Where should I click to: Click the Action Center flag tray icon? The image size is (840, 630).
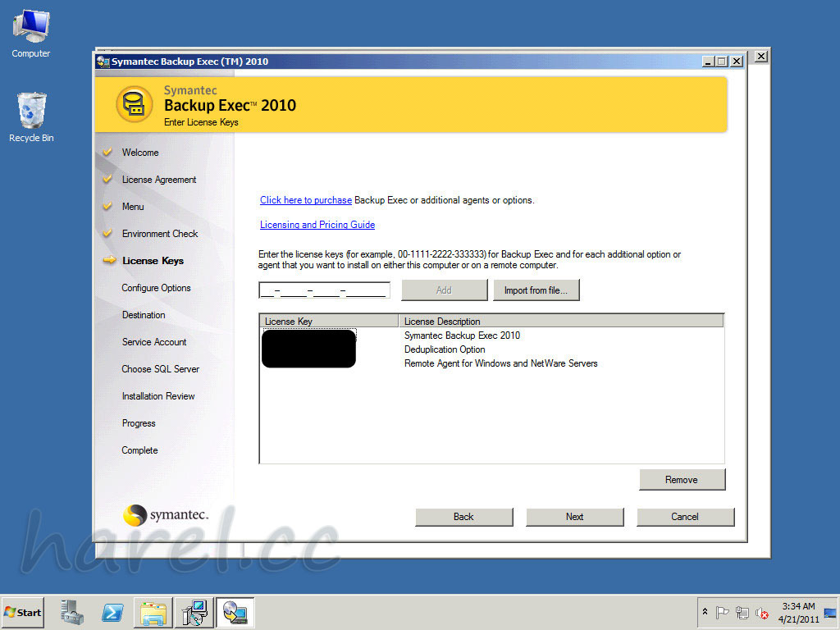click(x=722, y=612)
